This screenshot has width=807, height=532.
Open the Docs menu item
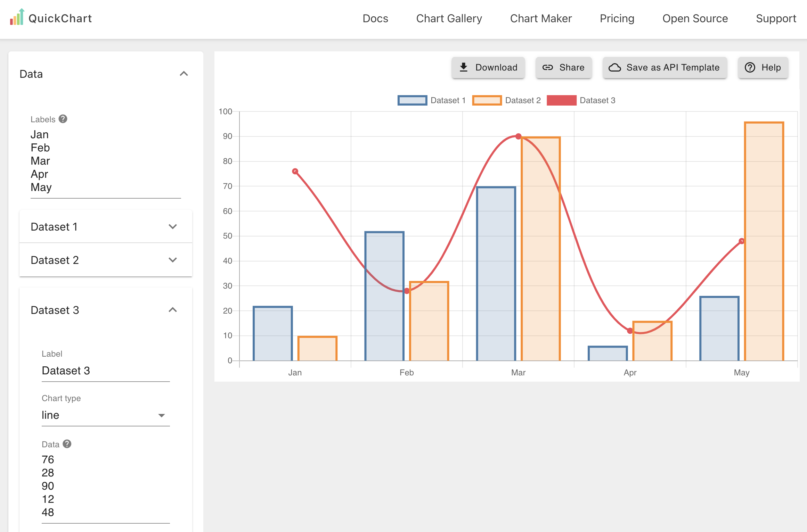point(375,18)
